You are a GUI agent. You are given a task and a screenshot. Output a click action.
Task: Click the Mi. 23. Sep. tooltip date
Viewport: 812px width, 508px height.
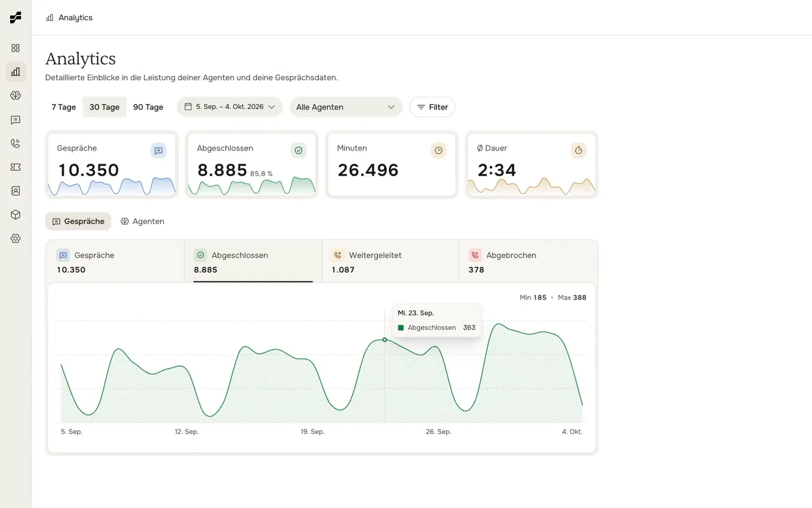pos(416,313)
